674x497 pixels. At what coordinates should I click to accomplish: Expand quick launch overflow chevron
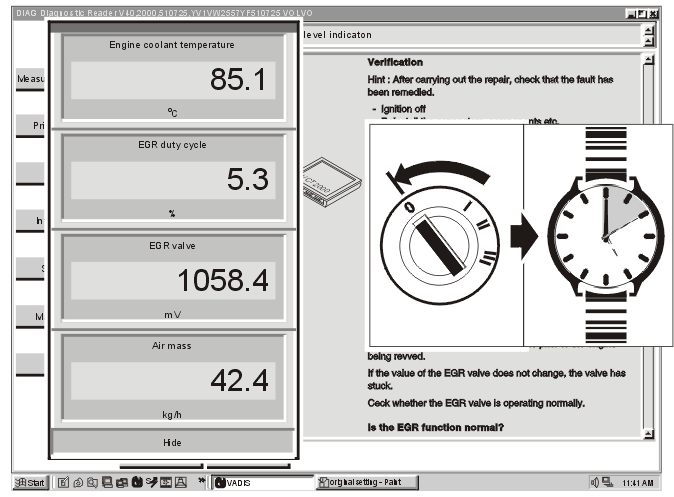tap(201, 480)
